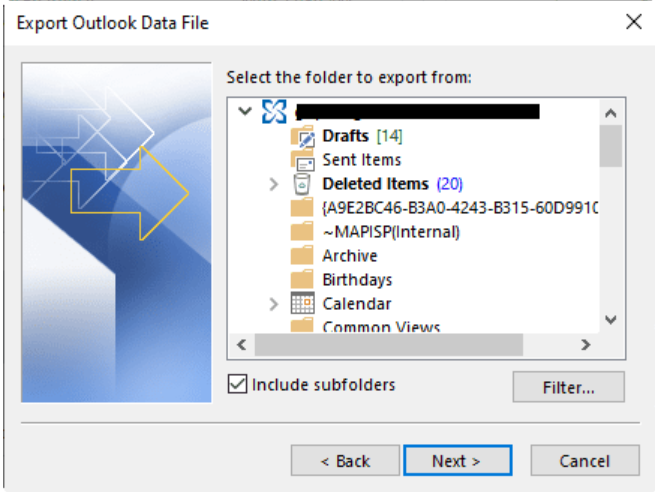Click the Calendar grid icon
Image resolution: width=655 pixels, height=492 pixels.
[302, 304]
